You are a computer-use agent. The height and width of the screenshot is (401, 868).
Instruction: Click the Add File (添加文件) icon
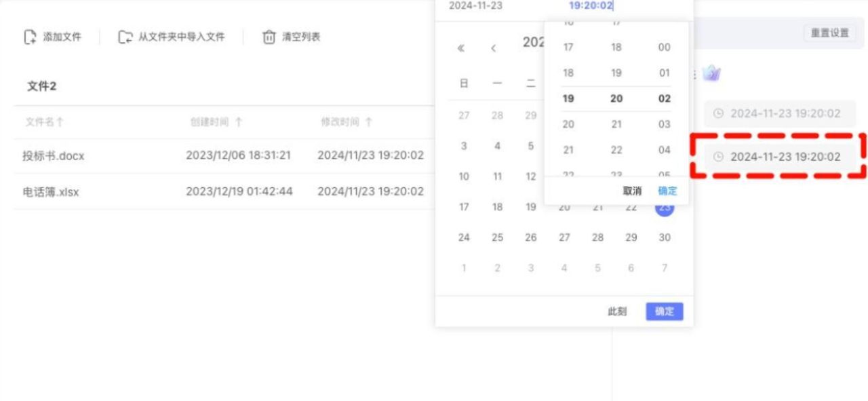point(30,37)
